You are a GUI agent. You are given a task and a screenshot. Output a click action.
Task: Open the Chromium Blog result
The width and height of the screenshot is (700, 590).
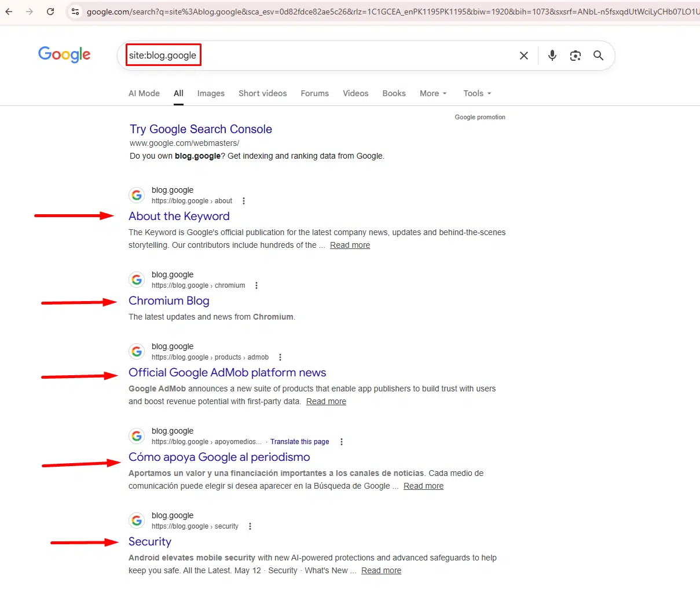pyautogui.click(x=169, y=301)
